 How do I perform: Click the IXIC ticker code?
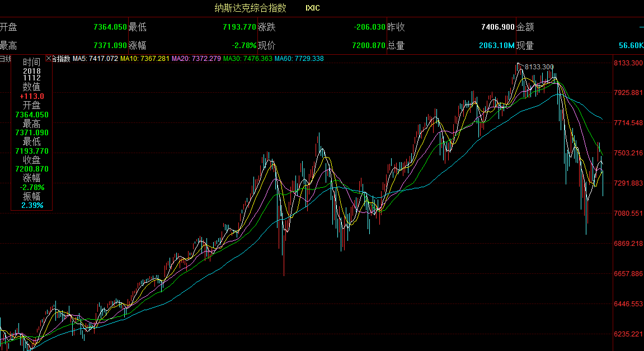pos(313,8)
